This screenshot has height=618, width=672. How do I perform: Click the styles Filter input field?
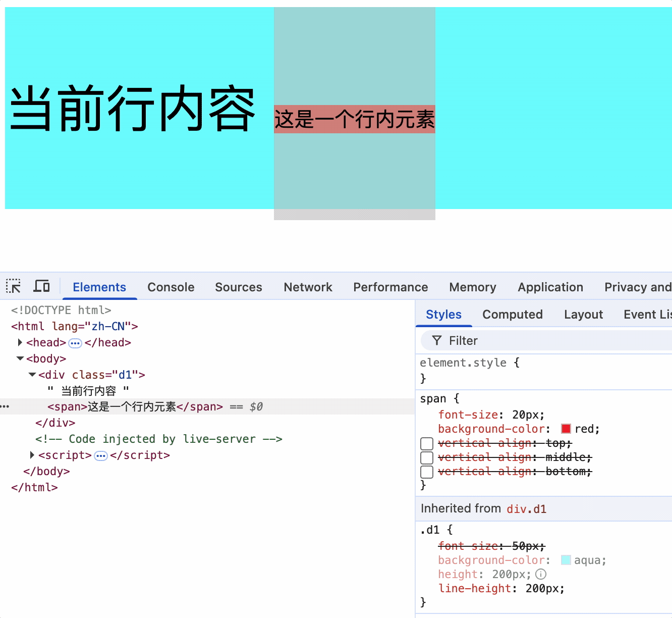click(x=546, y=341)
